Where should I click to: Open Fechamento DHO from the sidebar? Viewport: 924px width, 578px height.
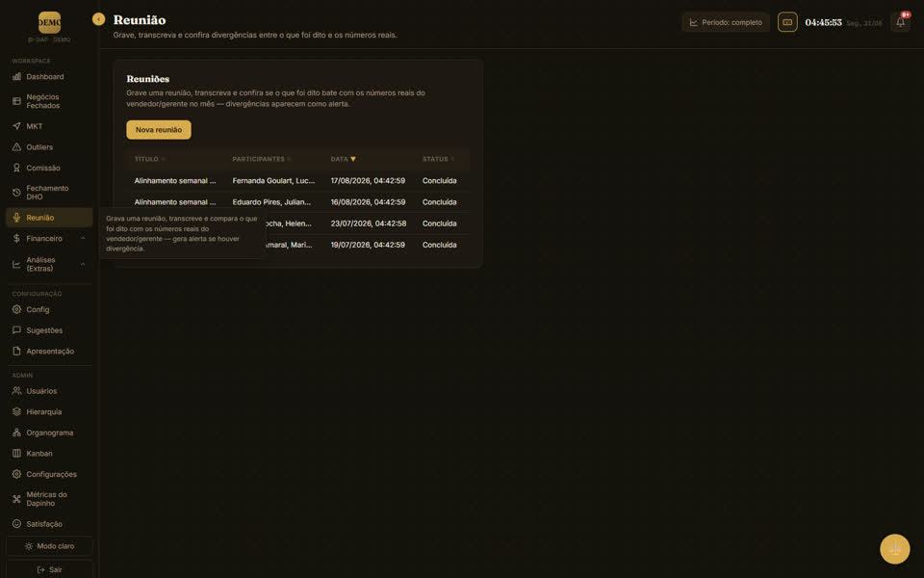(x=49, y=193)
